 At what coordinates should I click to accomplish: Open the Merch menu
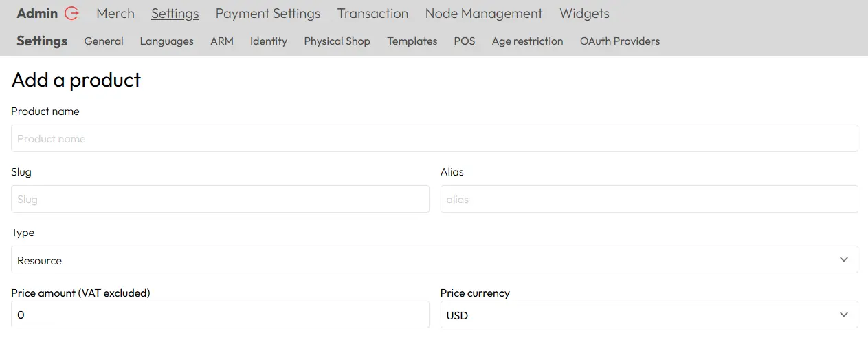click(115, 13)
